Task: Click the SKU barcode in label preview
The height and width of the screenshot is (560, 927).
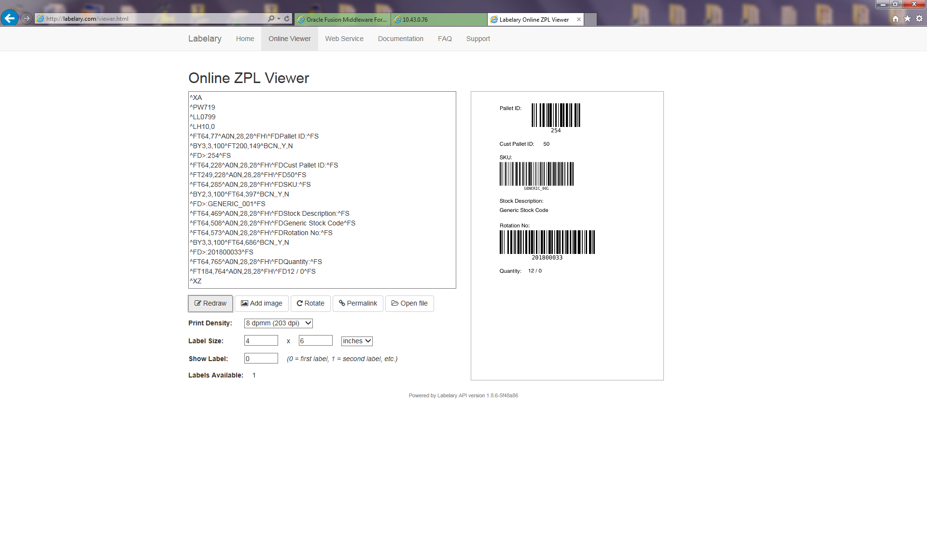Action: pyautogui.click(x=536, y=174)
